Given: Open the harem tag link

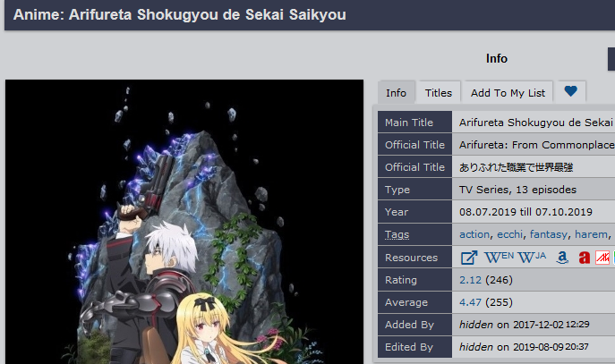Looking at the screenshot, I should 591,234.
